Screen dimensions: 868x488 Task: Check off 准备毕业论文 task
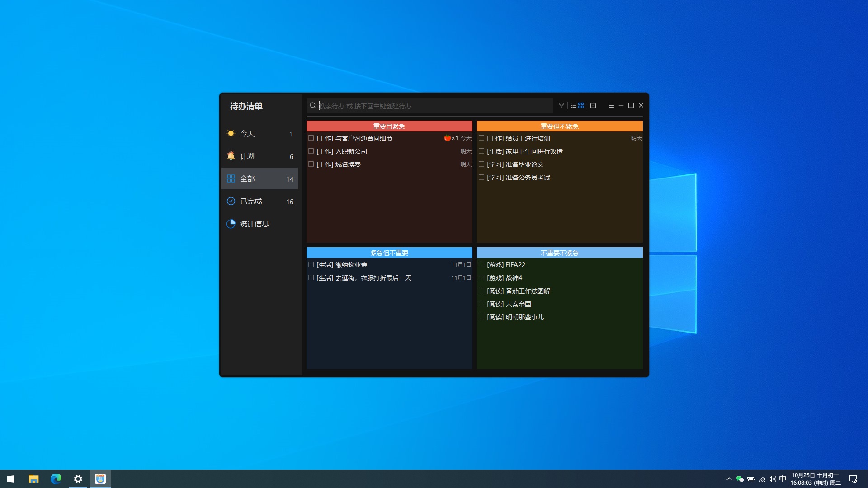[x=481, y=164]
